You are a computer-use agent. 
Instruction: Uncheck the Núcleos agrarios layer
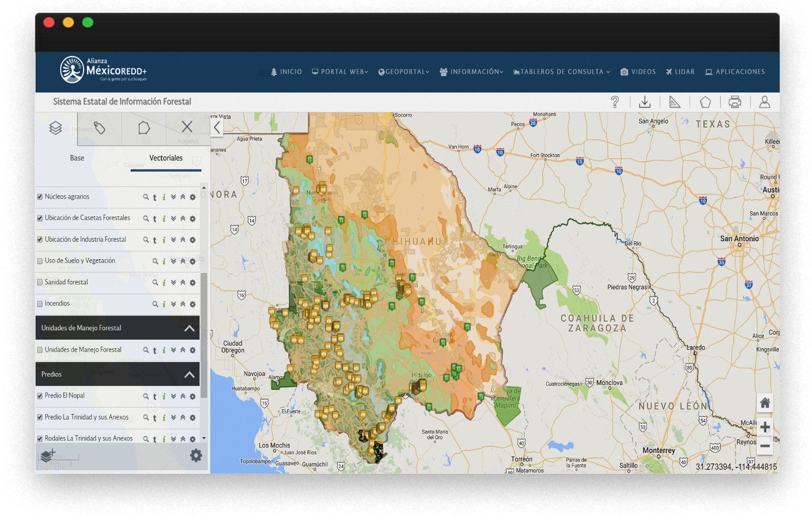40,197
